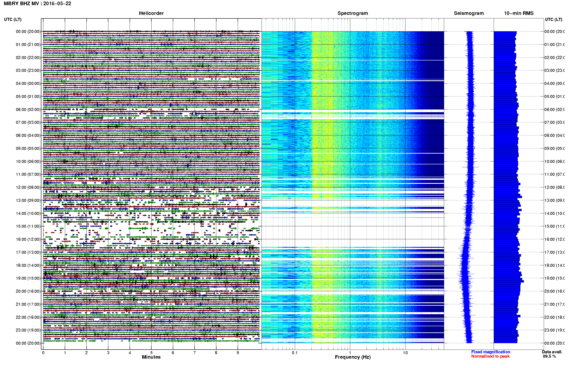The height and width of the screenshot is (368, 588).
Task: Click the 'Fixed magnification' legend text
Action: coord(491,352)
